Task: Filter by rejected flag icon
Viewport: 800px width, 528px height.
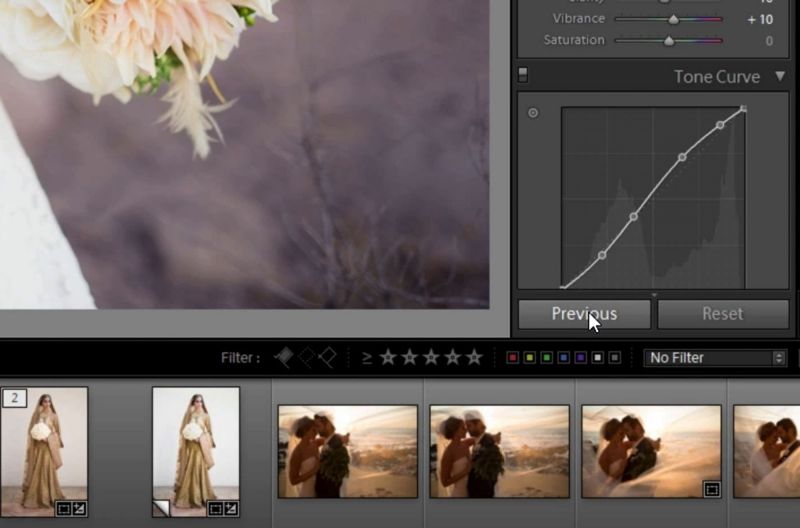Action: [x=328, y=358]
